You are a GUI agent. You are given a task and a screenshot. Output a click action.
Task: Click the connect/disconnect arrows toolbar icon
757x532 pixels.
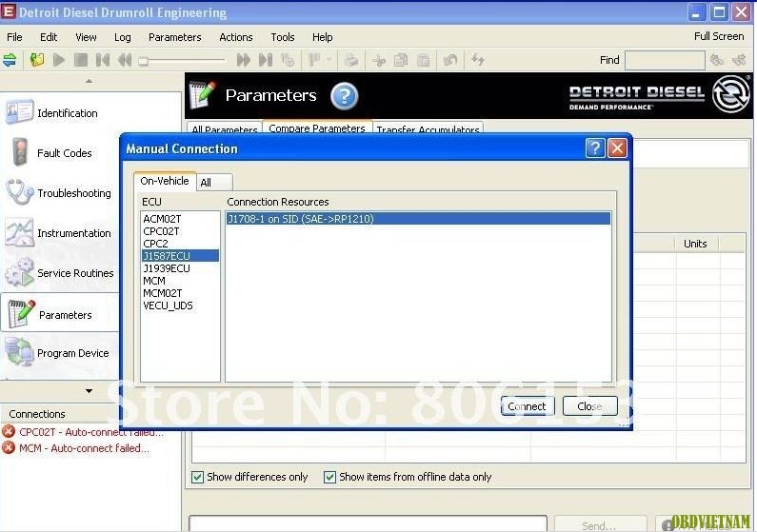click(x=10, y=60)
